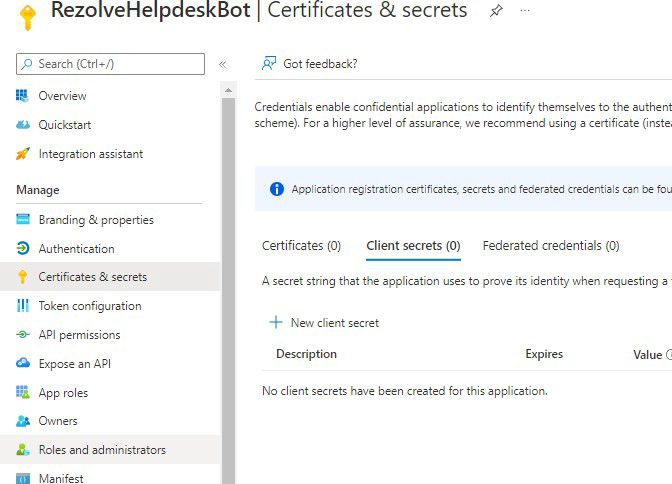Click the Owners people icon

[x=23, y=421]
